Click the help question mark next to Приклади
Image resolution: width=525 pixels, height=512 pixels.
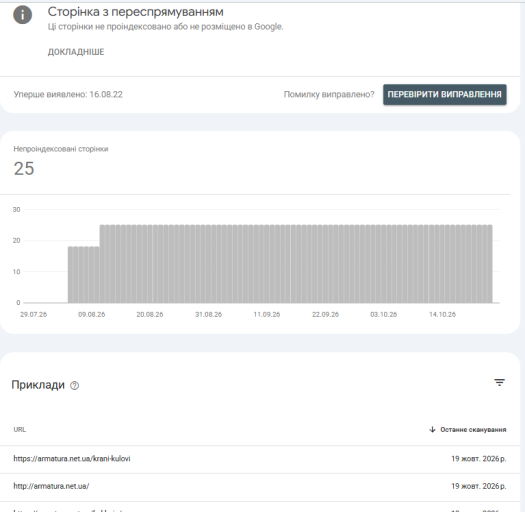point(74,386)
